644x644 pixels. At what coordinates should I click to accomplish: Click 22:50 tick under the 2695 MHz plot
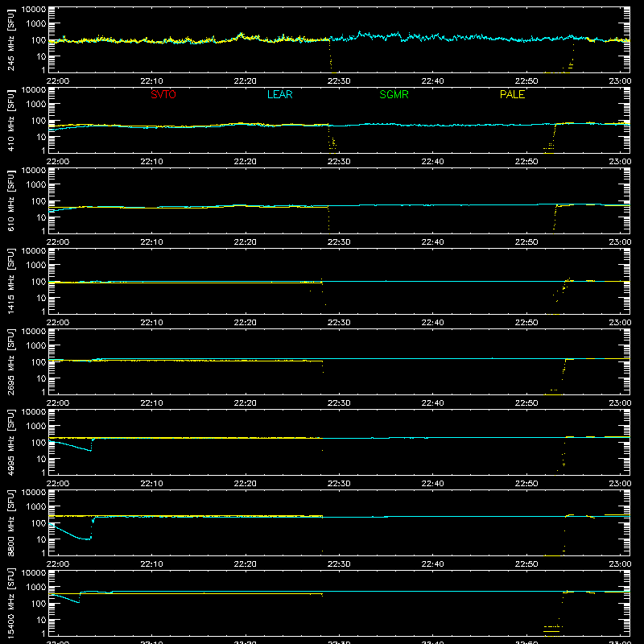click(x=526, y=403)
